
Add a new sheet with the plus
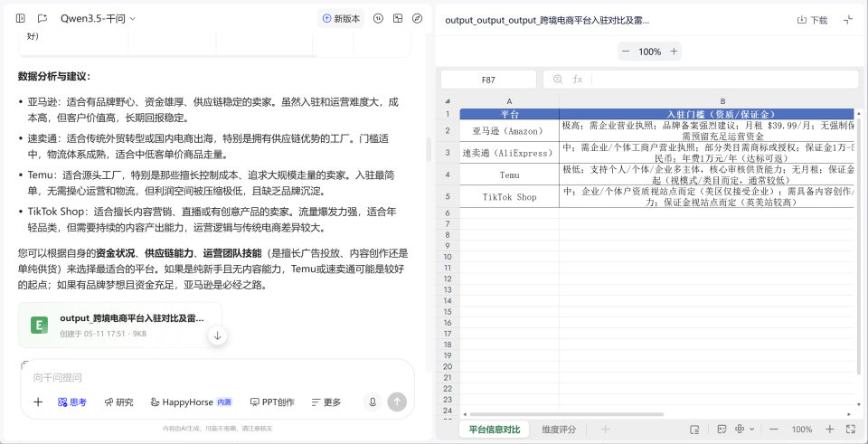pos(606,429)
